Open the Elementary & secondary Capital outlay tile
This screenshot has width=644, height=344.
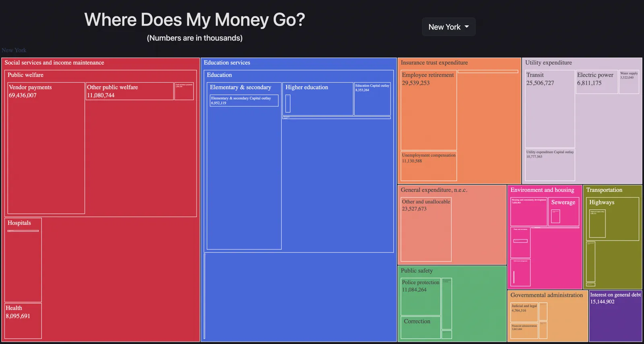pos(244,101)
